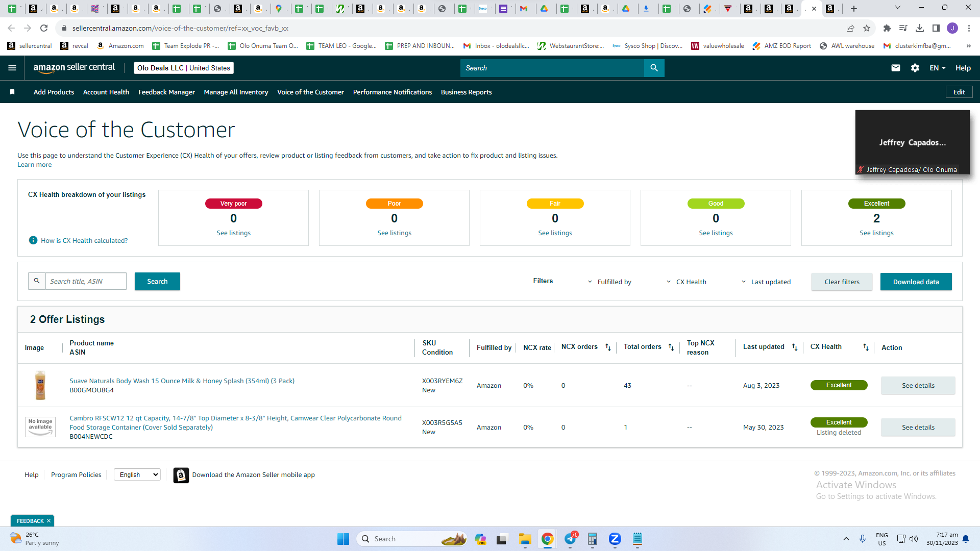This screenshot has width=980, height=551.
Task: Open the settings gear icon
Action: click(915, 68)
